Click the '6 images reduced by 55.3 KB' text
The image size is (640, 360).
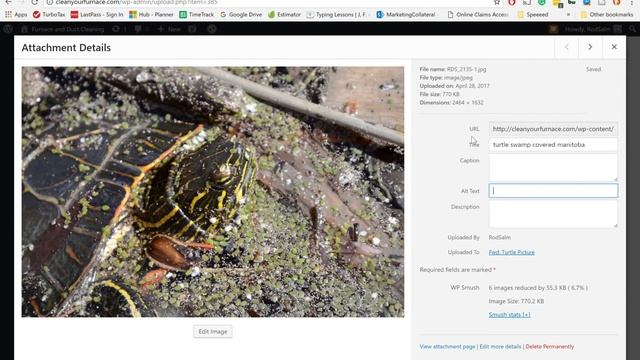538,288
